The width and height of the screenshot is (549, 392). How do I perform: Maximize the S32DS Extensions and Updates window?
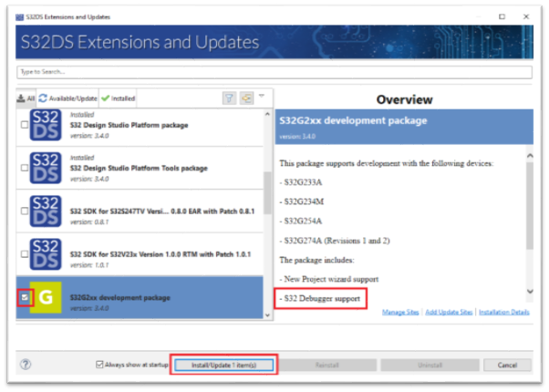502,16
